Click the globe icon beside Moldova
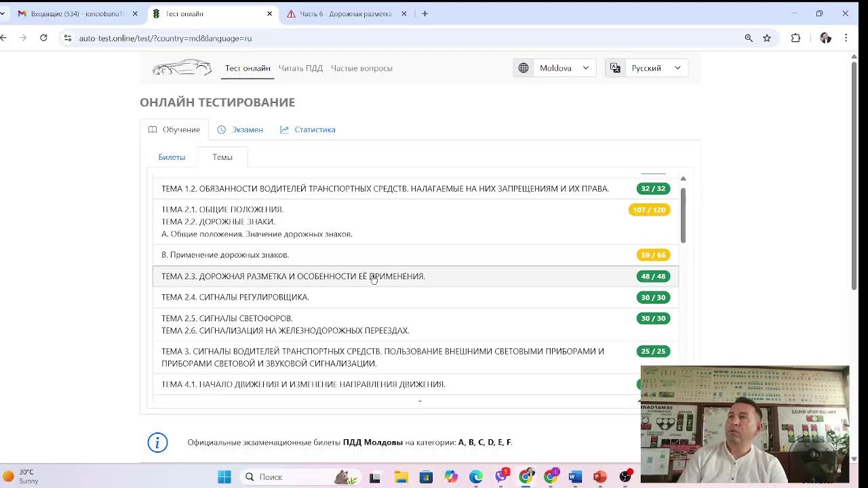The width and height of the screenshot is (868, 488). (x=524, y=68)
